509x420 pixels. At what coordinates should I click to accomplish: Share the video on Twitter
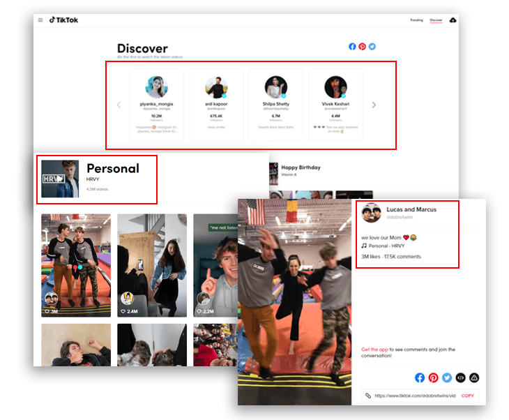pyautogui.click(x=447, y=377)
